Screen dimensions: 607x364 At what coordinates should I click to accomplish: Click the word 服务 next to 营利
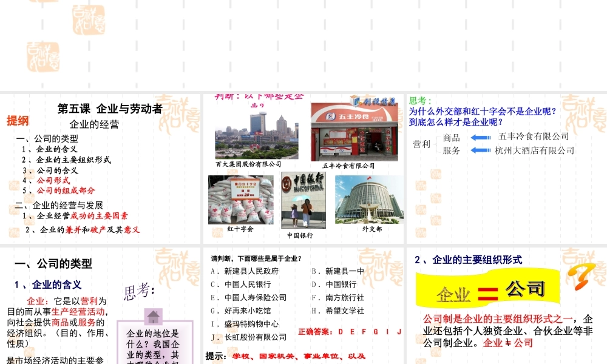pos(452,150)
